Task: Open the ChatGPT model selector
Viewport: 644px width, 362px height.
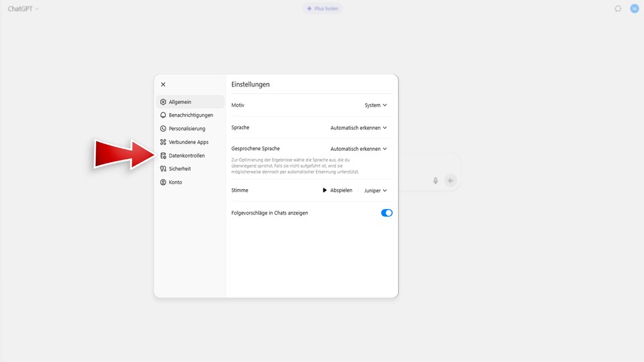Action: click(23, 9)
